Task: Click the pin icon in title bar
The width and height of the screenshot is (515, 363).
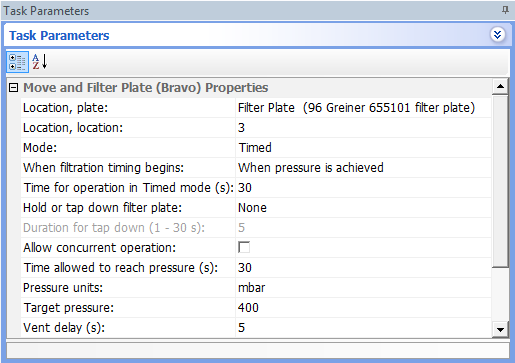Action: (505, 10)
